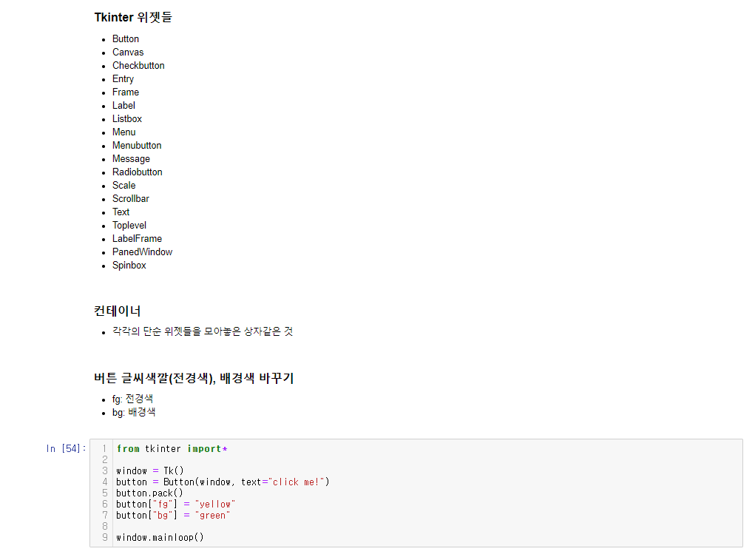Click line number 1 in the code gutter
Viewport: 755px width, 560px height.
pos(104,449)
